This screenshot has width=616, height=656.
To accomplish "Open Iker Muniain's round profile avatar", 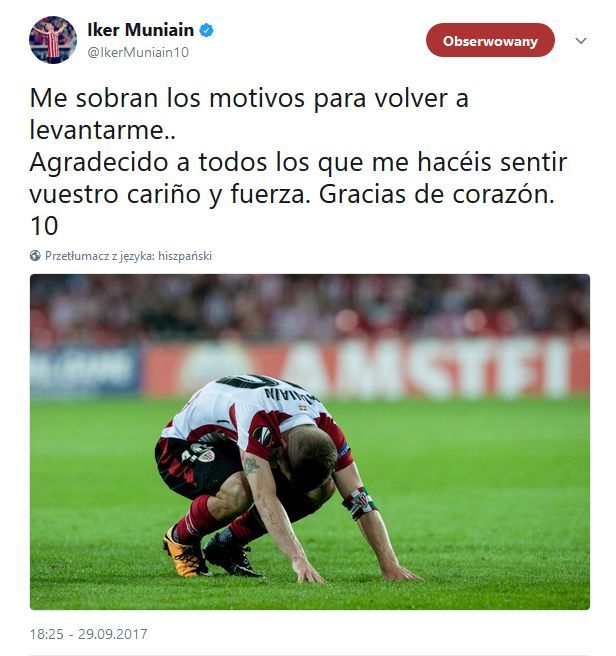I will pos(53,40).
